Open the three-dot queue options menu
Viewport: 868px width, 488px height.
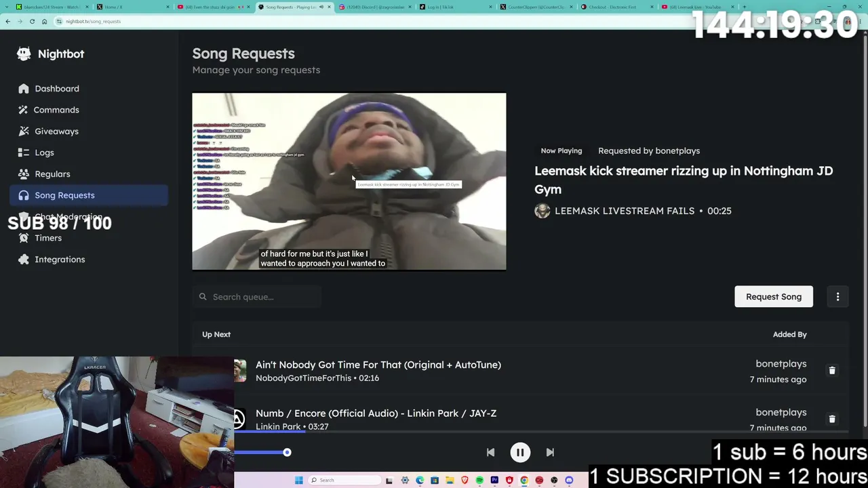(x=837, y=297)
